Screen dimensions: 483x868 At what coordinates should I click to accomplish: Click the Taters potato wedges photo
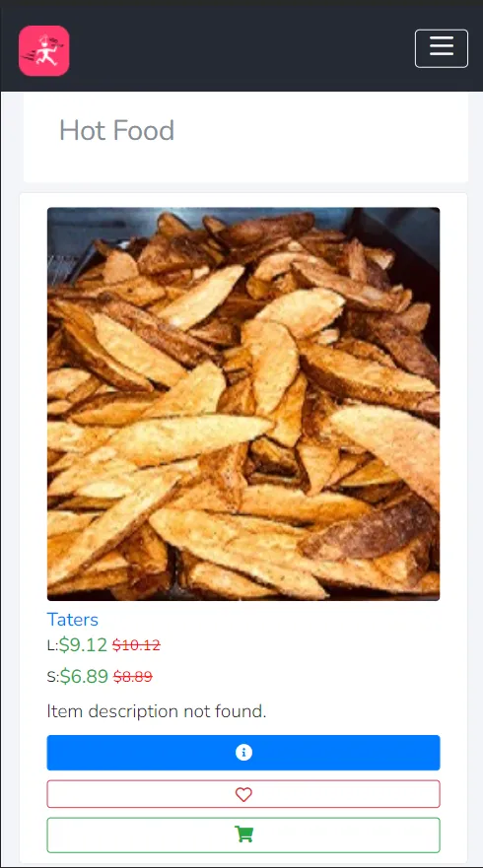click(243, 404)
